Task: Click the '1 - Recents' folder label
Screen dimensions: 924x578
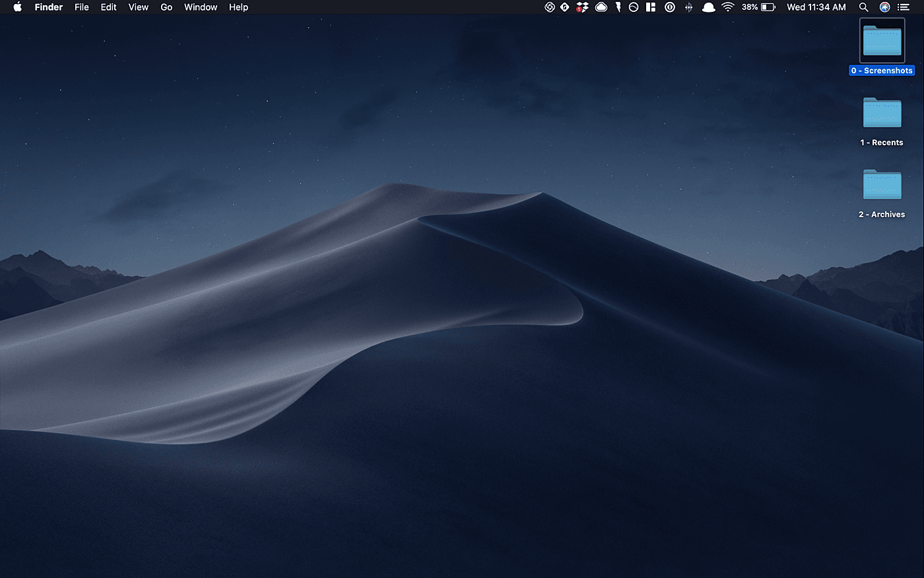Action: [882, 143]
